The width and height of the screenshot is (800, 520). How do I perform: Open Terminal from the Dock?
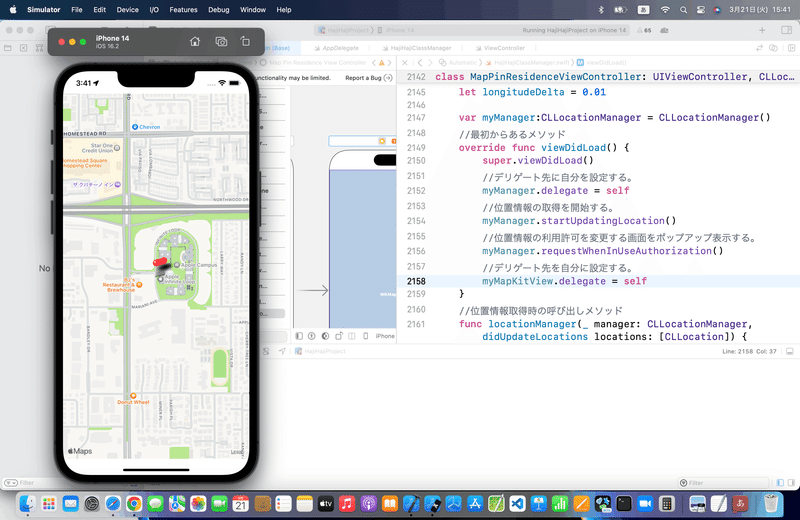point(623,504)
